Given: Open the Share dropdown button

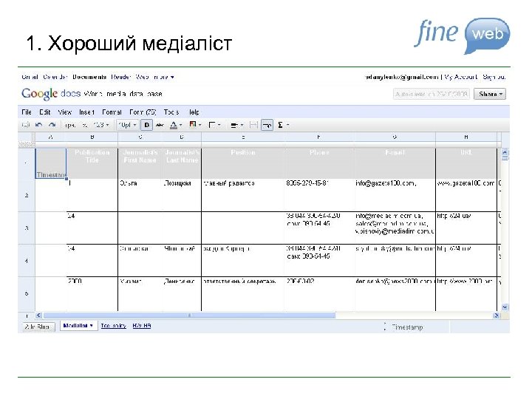Looking at the screenshot, I should point(490,94).
